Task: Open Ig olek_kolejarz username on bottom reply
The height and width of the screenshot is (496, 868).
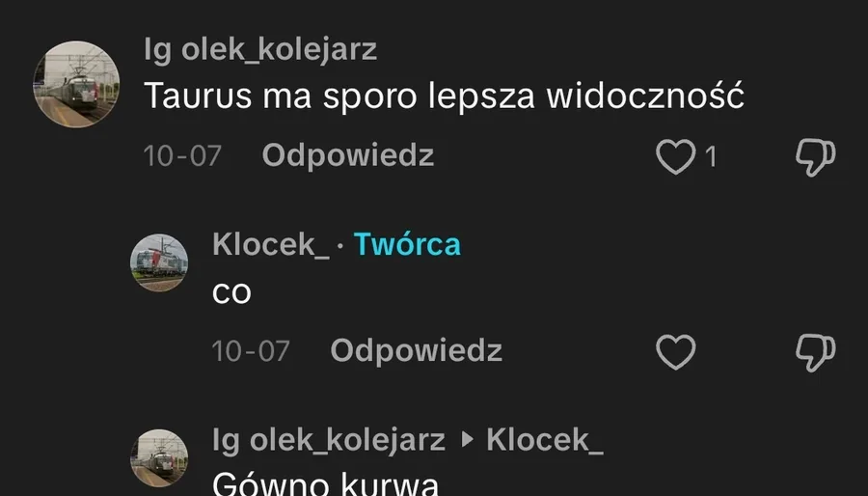Action: point(329,440)
